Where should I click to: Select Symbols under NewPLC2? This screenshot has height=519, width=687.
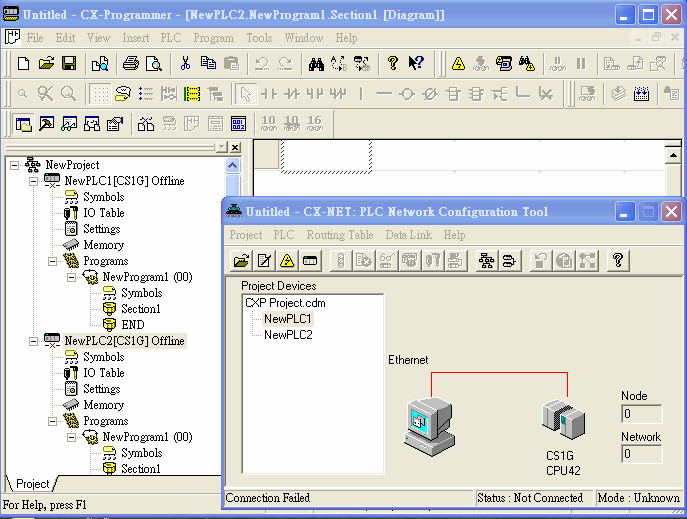coord(104,357)
